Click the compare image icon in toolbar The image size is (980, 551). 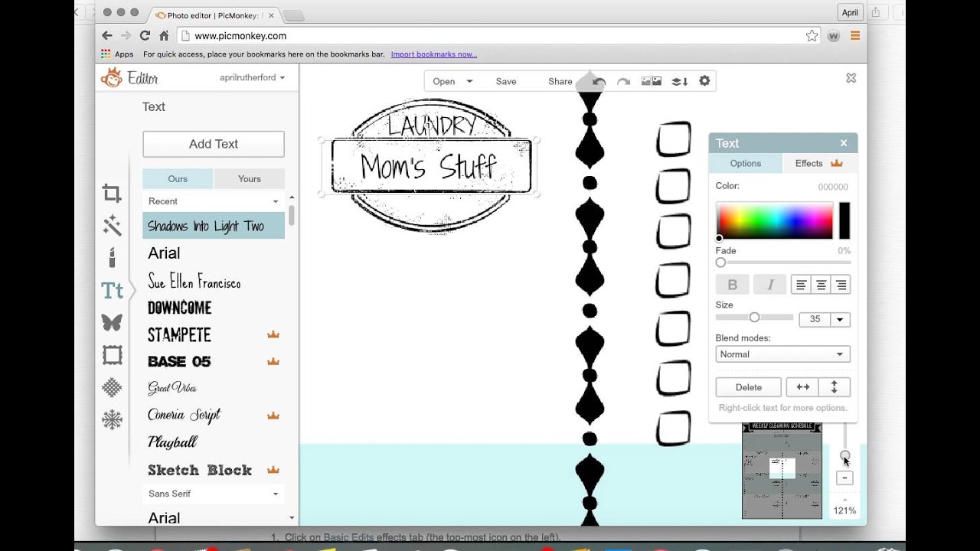[x=652, y=81]
